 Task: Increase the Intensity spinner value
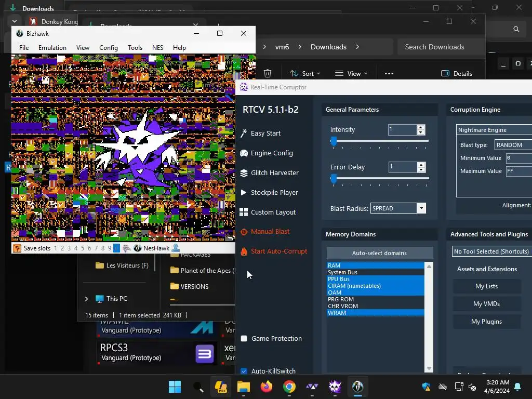point(421,127)
